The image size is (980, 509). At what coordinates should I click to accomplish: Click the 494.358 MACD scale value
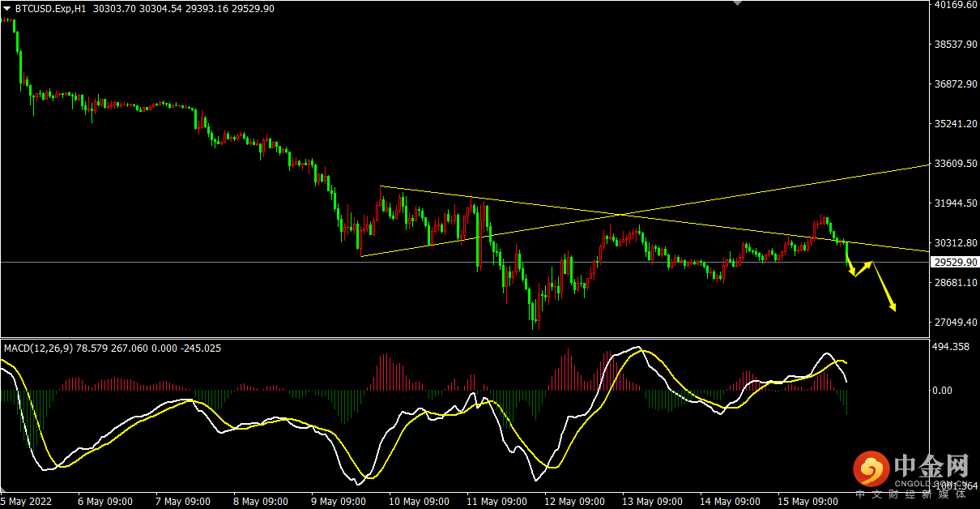point(951,347)
